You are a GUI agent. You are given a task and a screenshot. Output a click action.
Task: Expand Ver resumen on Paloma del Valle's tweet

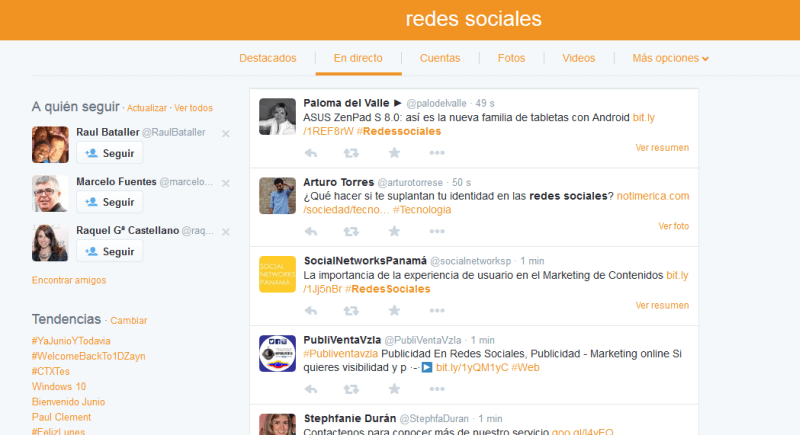click(662, 148)
